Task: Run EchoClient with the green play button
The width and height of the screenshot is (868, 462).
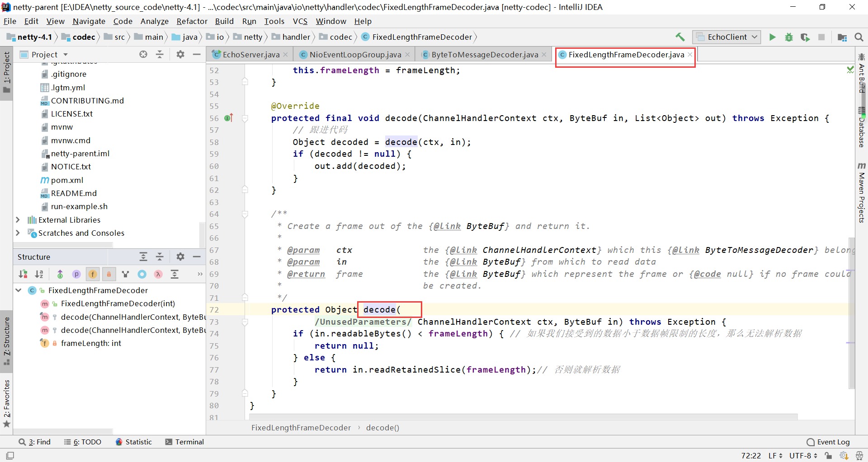Action: [x=772, y=37]
